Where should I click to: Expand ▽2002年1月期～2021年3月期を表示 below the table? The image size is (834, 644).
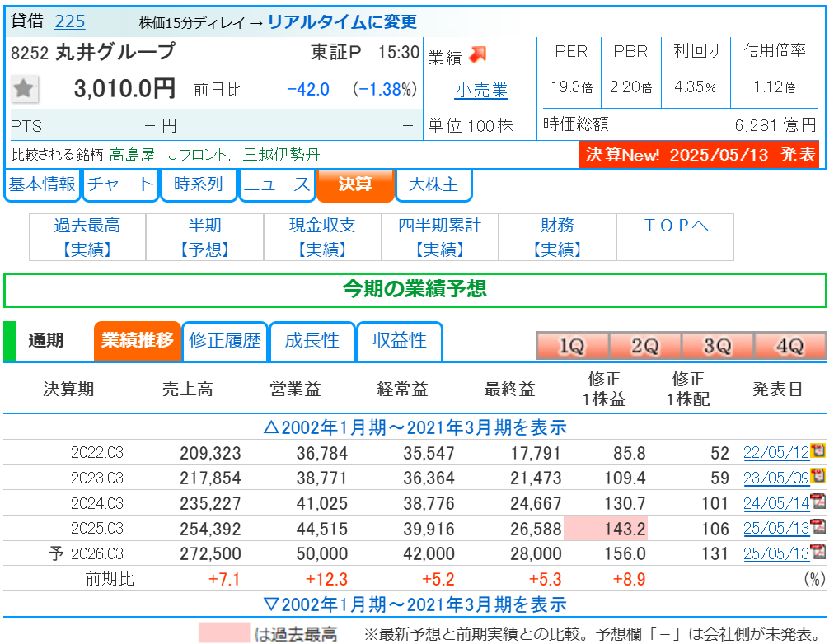(x=415, y=604)
